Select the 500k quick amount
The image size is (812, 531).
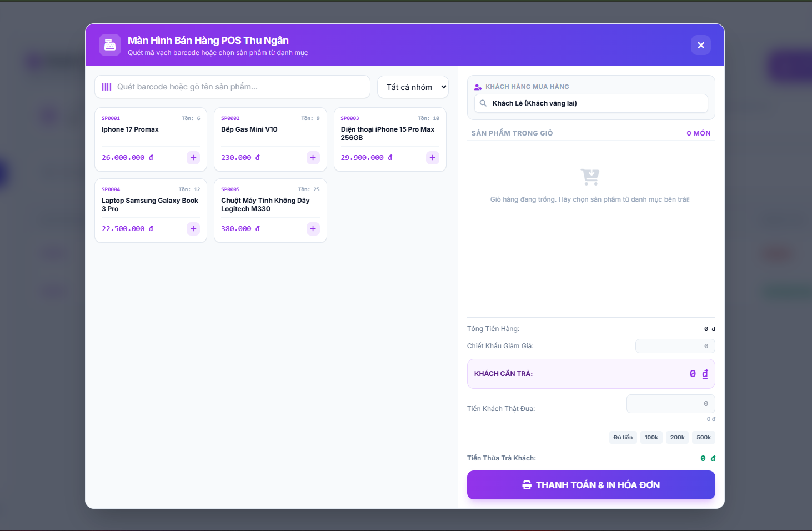(704, 438)
